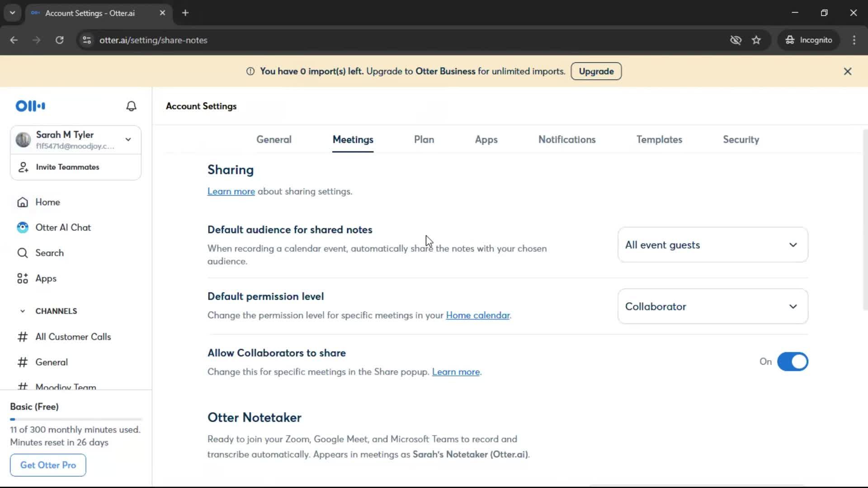Open the tab search dropdown
Image resolution: width=868 pixels, height=488 pixels.
pos(12,13)
